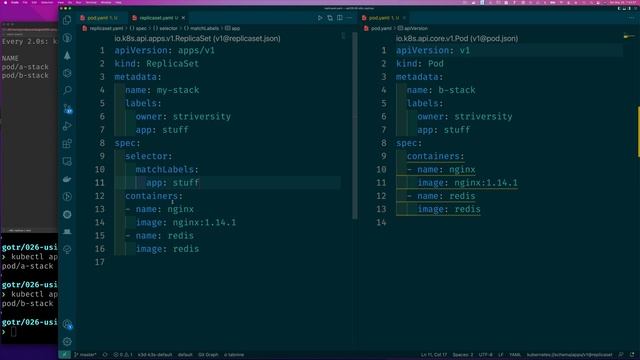Click 'containers:' on line 12 of replicaset.yaml

pyautogui.click(x=154, y=196)
